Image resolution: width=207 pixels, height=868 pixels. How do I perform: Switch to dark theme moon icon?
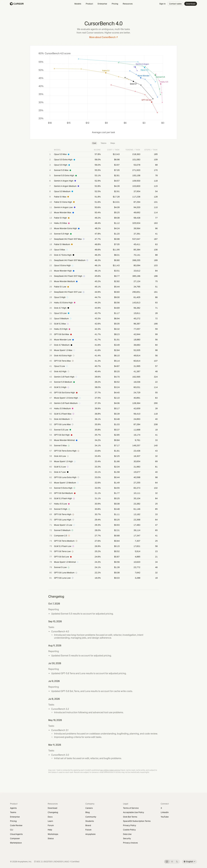(177, 862)
